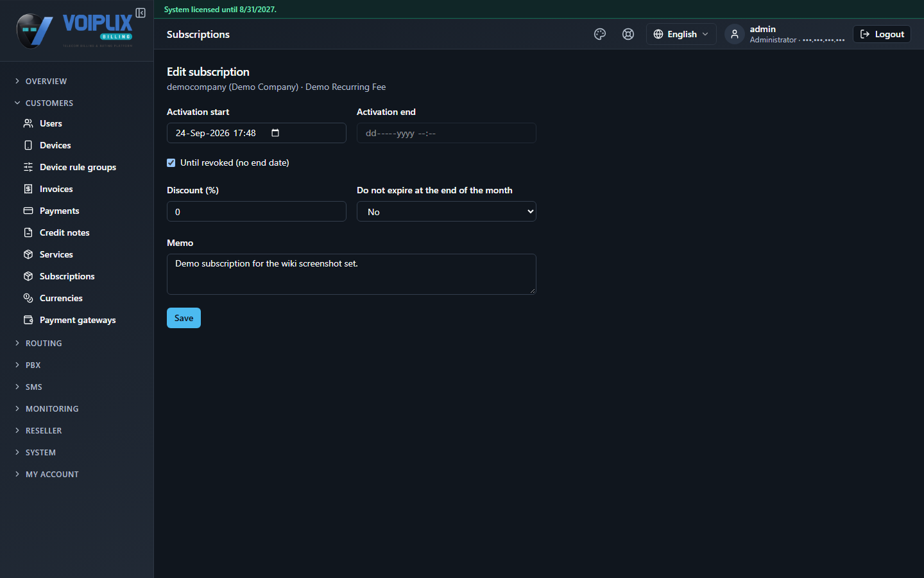Click the Currencies coins icon

pyautogui.click(x=28, y=298)
